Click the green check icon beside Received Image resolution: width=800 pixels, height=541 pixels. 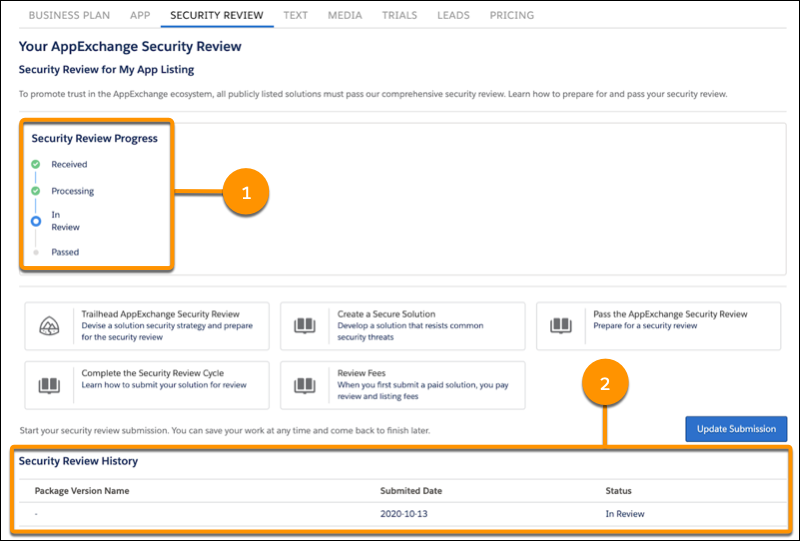(x=35, y=164)
